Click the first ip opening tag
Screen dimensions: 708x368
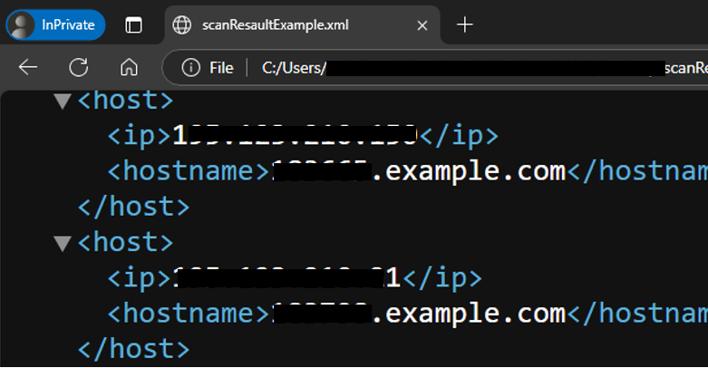[x=140, y=136]
